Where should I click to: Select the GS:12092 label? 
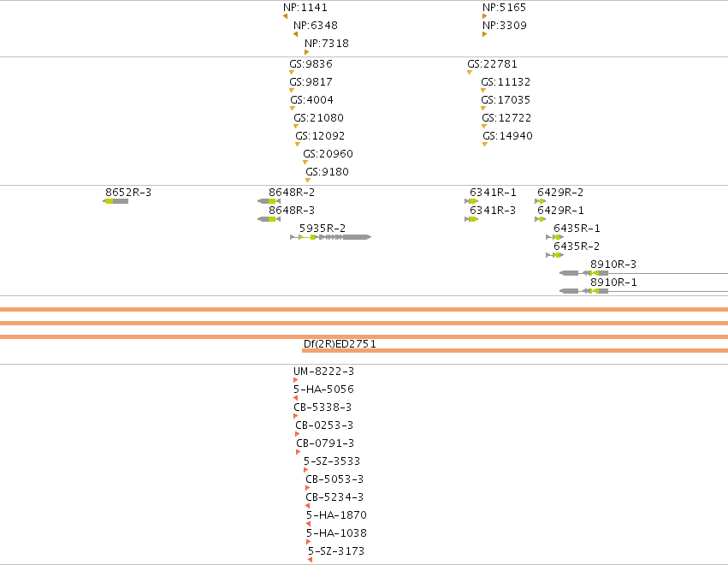(x=320, y=136)
